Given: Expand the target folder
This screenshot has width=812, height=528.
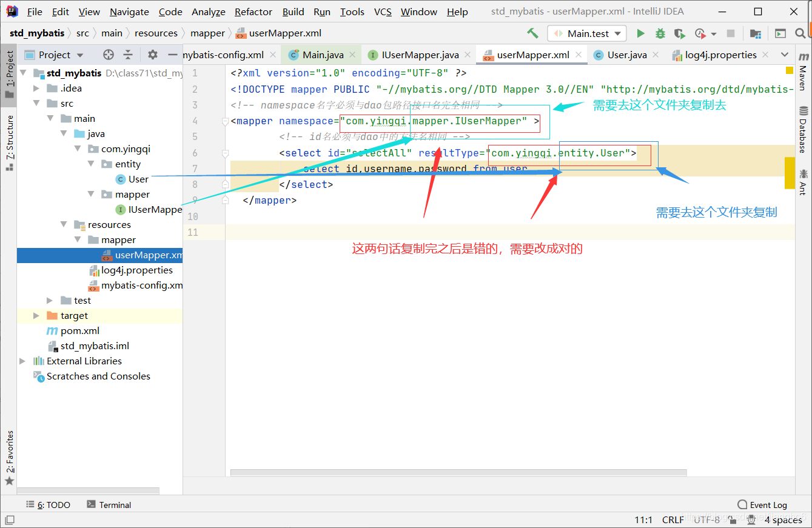Looking at the screenshot, I should click(x=36, y=315).
